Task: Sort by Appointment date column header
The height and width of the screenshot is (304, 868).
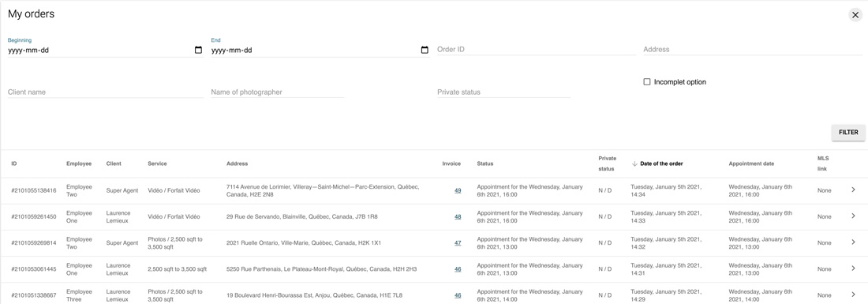Action: (x=751, y=164)
